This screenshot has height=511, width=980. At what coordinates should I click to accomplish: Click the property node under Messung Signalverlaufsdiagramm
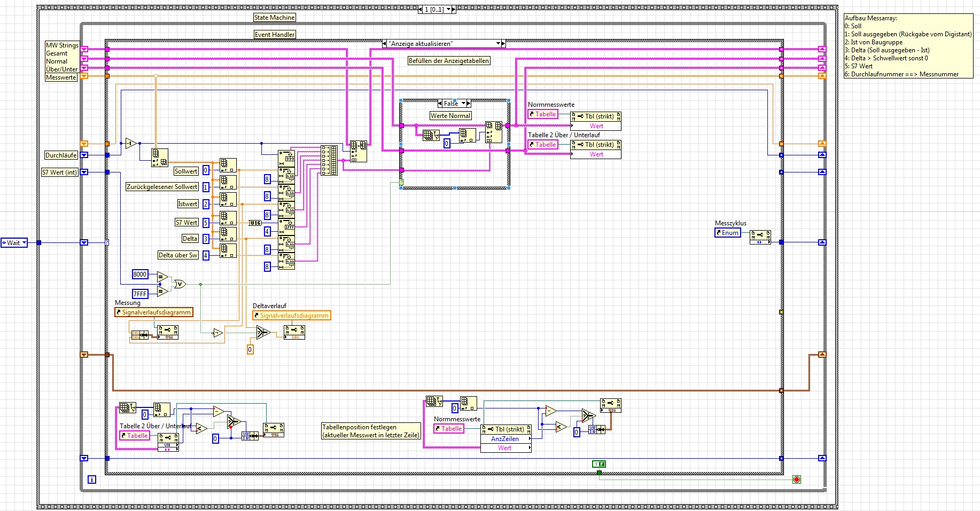(x=168, y=332)
